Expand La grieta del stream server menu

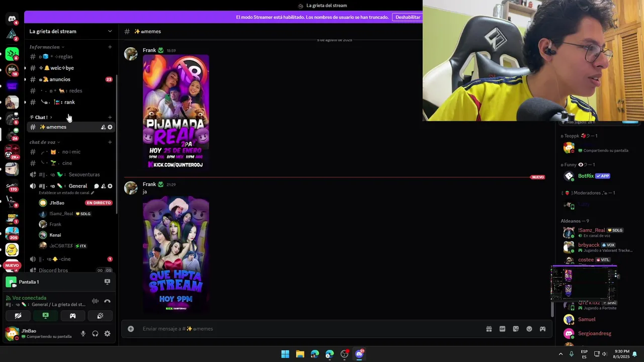click(x=110, y=31)
